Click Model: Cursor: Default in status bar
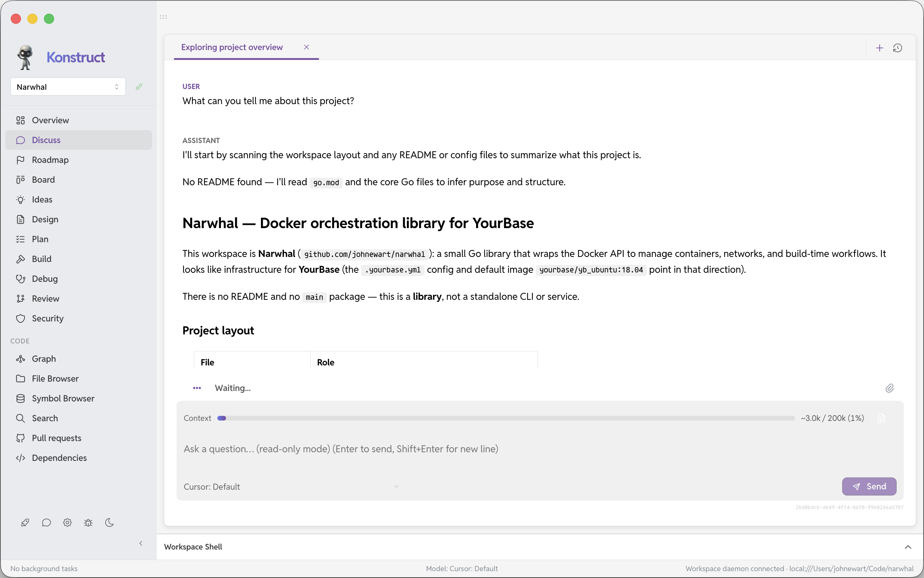 [462, 569]
